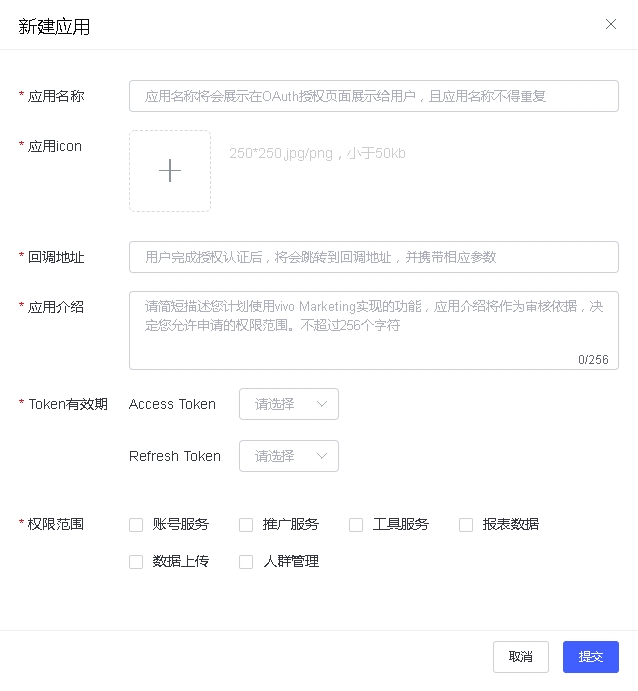This screenshot has width=638, height=691.
Task: Click the 人群管理 label text
Action: coord(291,561)
